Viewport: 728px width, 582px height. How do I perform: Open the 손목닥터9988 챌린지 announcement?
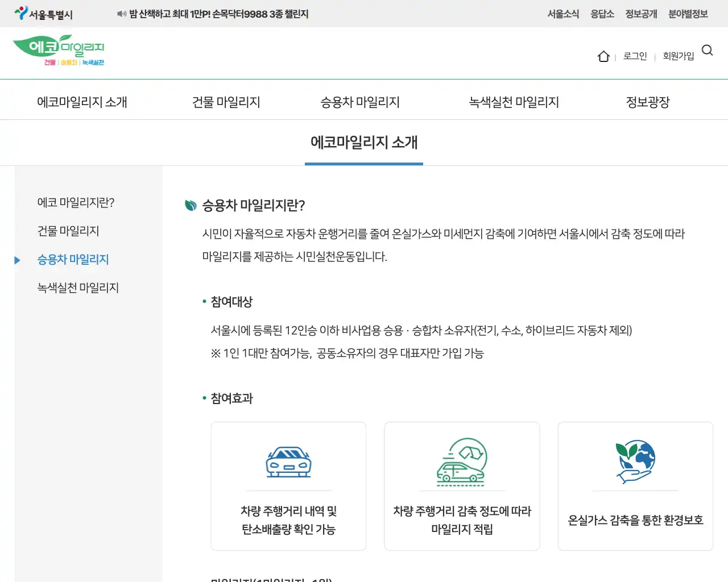[219, 14]
